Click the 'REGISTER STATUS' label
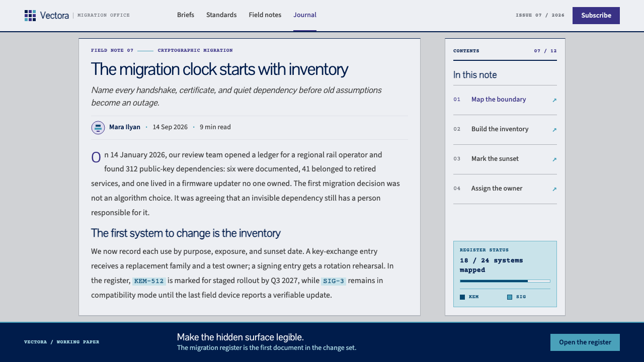Viewport: 644px width, 362px height. [x=484, y=250]
